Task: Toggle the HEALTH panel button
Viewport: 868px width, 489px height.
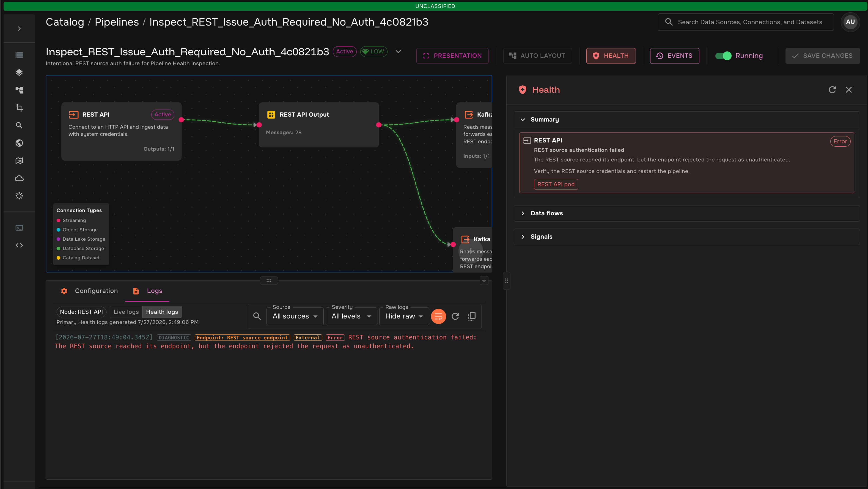Action: 611,56
